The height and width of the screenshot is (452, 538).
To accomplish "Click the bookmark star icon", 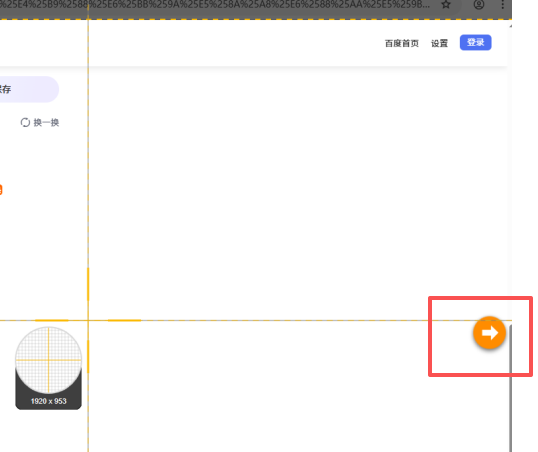I will pos(446,4).
